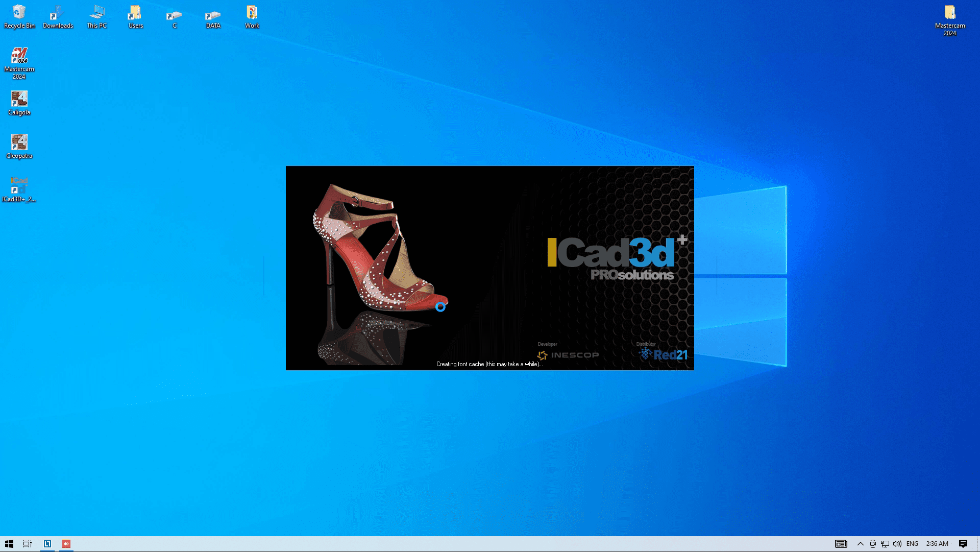Open the DATA drive shortcut
This screenshot has height=552, width=980.
click(213, 16)
